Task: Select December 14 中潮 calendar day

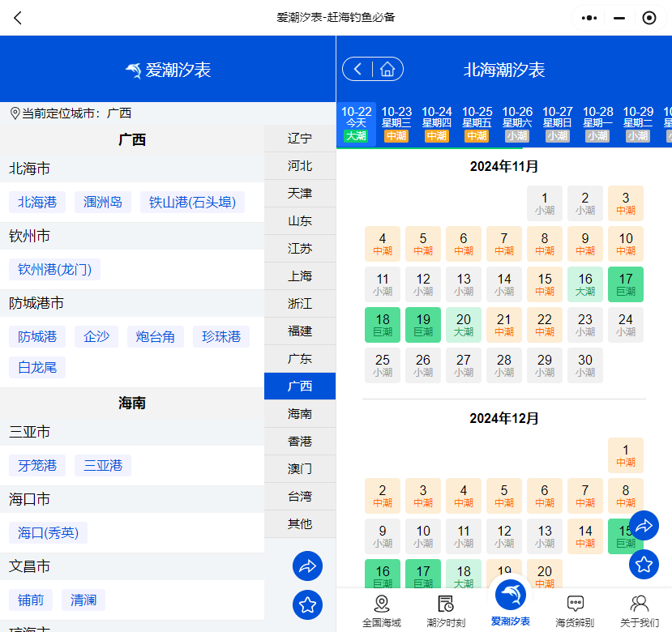Action: coord(585,536)
